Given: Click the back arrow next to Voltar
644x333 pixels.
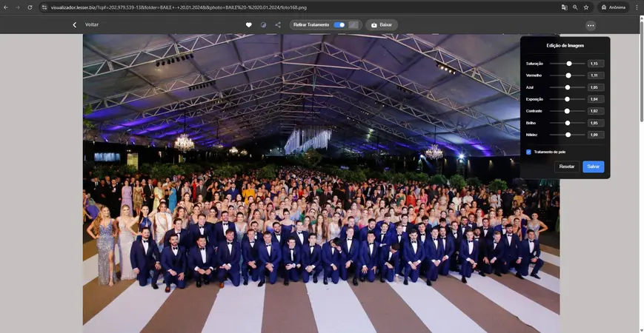Looking at the screenshot, I should pyautogui.click(x=74, y=24).
